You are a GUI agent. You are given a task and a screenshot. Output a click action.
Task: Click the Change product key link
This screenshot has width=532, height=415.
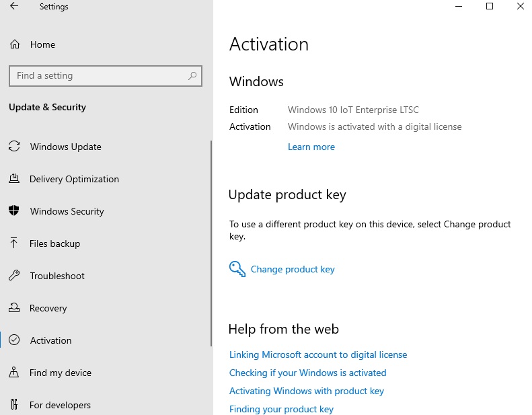pyautogui.click(x=293, y=270)
